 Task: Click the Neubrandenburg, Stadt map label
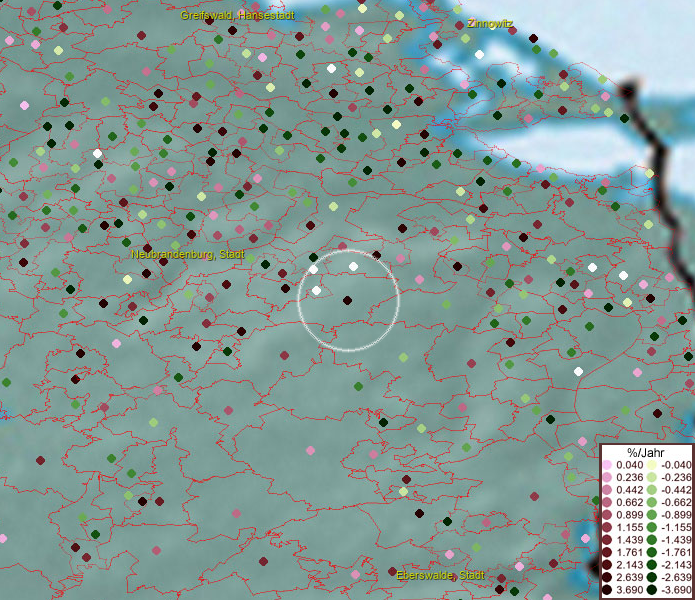pyautogui.click(x=187, y=254)
